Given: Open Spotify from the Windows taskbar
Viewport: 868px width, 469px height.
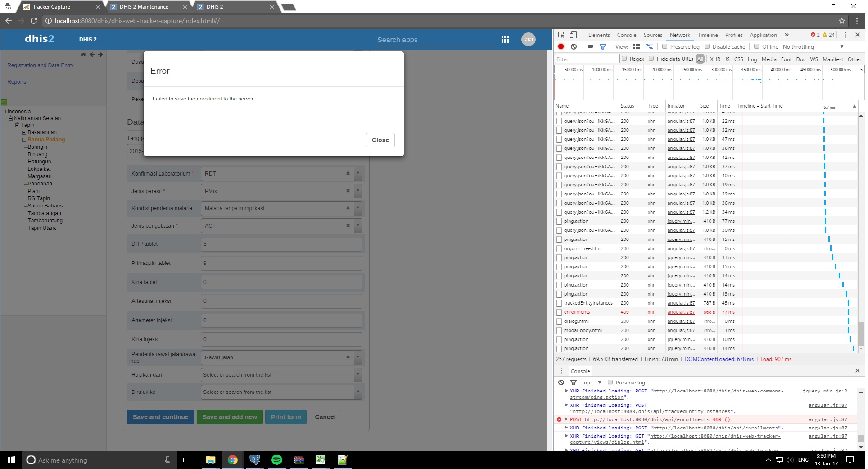Looking at the screenshot, I should pyautogui.click(x=276, y=460).
